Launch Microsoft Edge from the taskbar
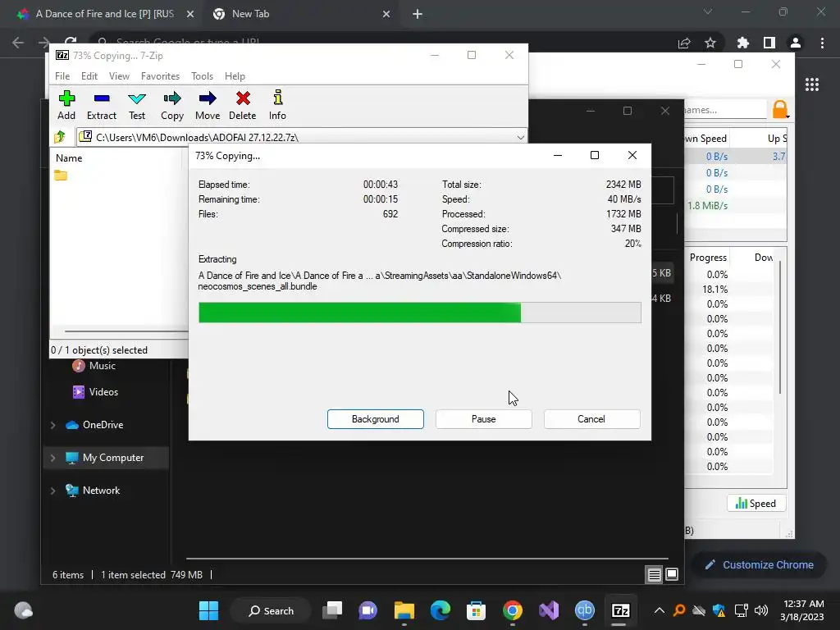This screenshot has height=630, width=840. click(x=440, y=610)
